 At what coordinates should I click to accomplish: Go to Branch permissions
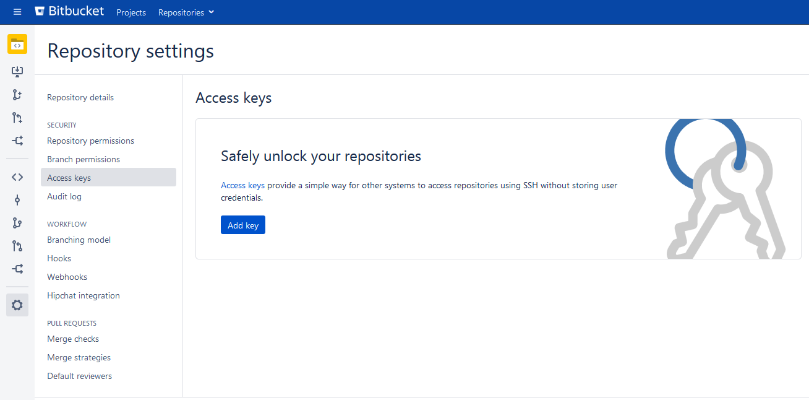pyautogui.click(x=83, y=159)
